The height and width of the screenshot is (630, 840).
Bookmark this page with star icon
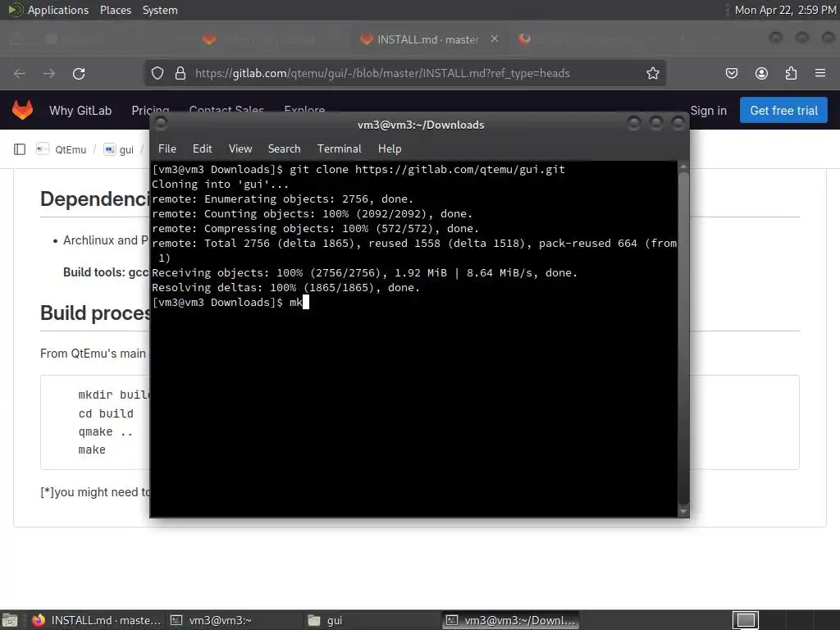pyautogui.click(x=652, y=73)
